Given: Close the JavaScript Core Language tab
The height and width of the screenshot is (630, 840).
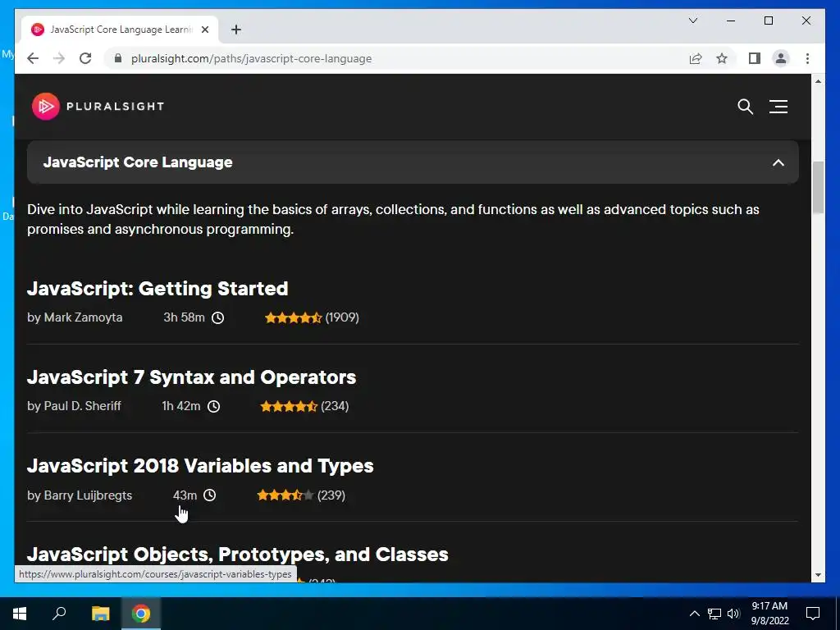Looking at the screenshot, I should (x=204, y=30).
